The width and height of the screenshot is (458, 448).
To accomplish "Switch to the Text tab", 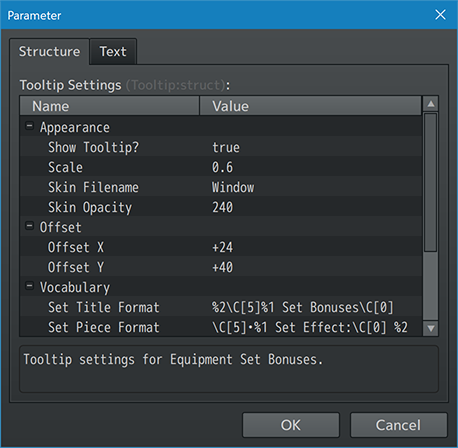I will (x=113, y=52).
